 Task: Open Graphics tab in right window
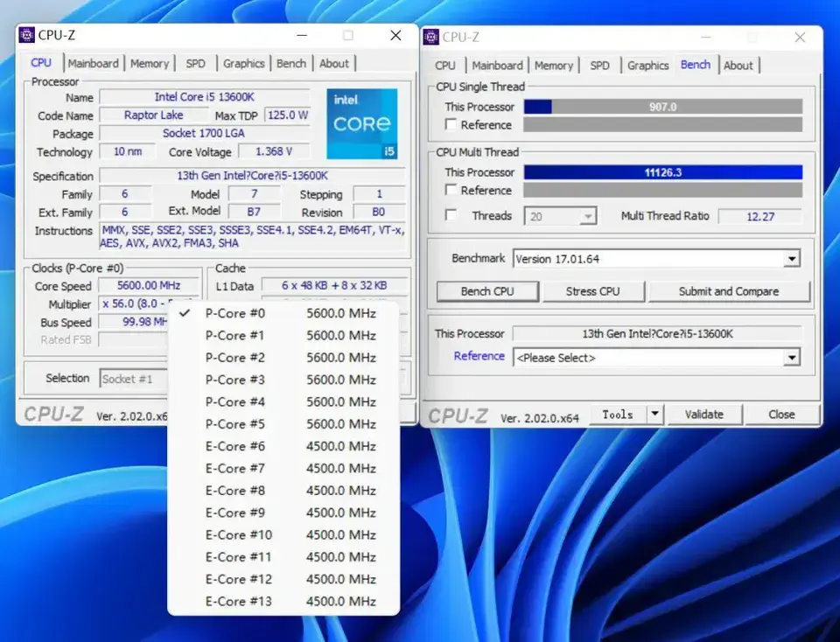click(648, 66)
